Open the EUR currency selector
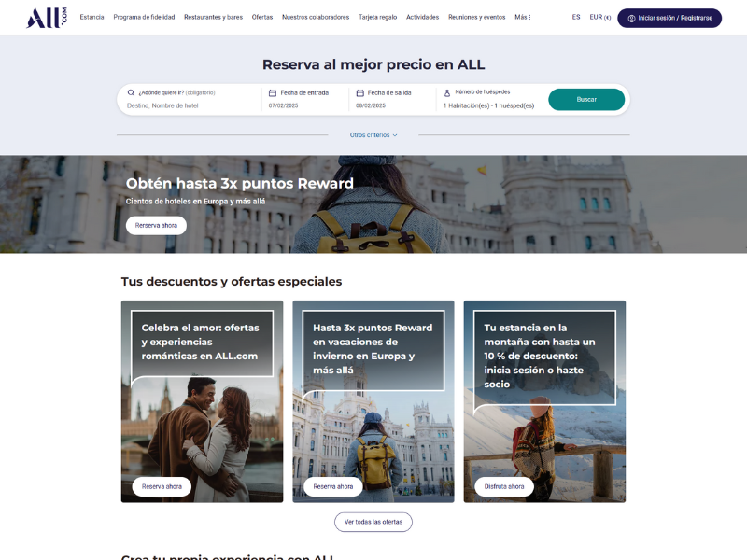 600,17
